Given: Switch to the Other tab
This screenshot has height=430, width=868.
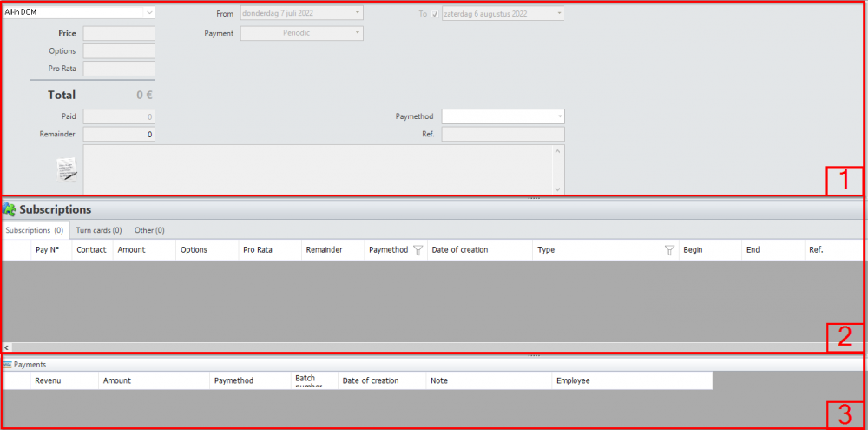Looking at the screenshot, I should pos(149,230).
